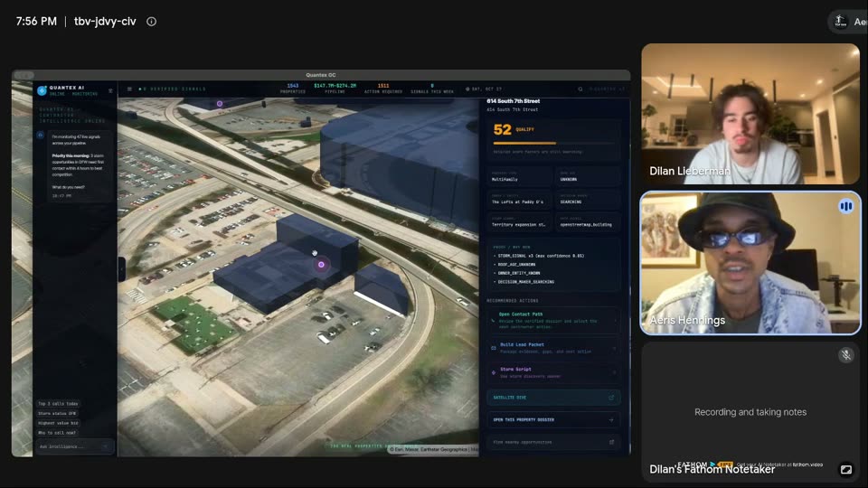868x488 pixels.
Task: Click 'Storm status DFW' suggestion chip
Action: pos(57,413)
